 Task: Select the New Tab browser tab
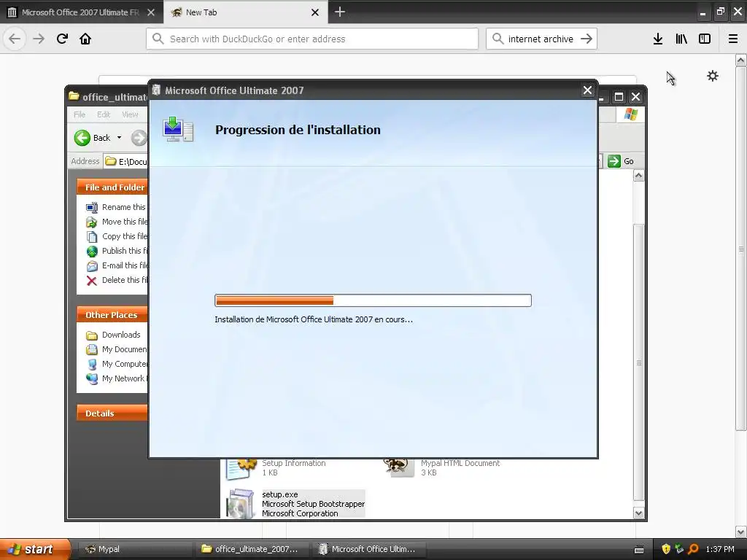(245, 12)
